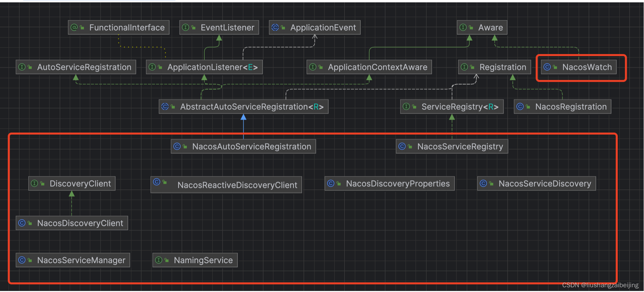Click the interface icon on Registration
The height and width of the screenshot is (292, 644).
[465, 67]
